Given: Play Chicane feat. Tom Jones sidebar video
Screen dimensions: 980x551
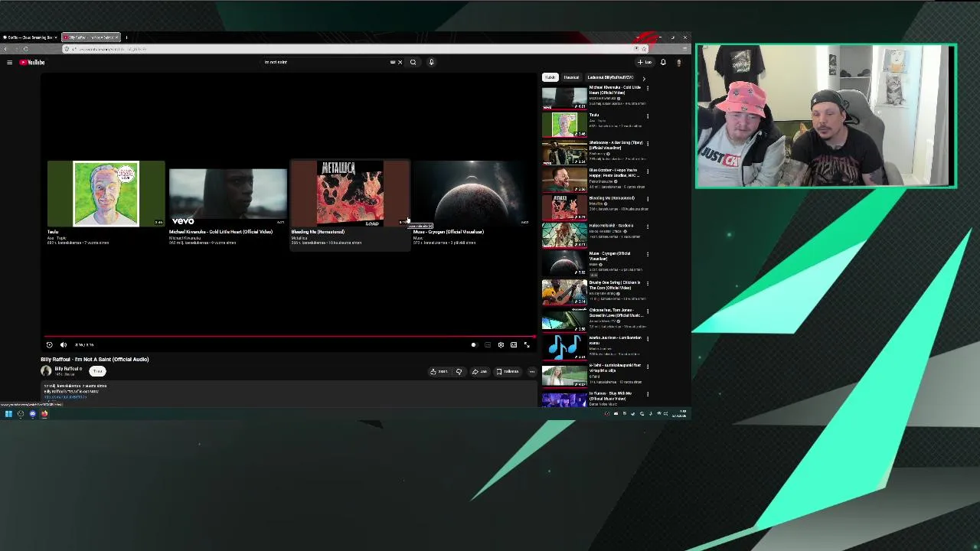Looking at the screenshot, I should coord(594,319).
